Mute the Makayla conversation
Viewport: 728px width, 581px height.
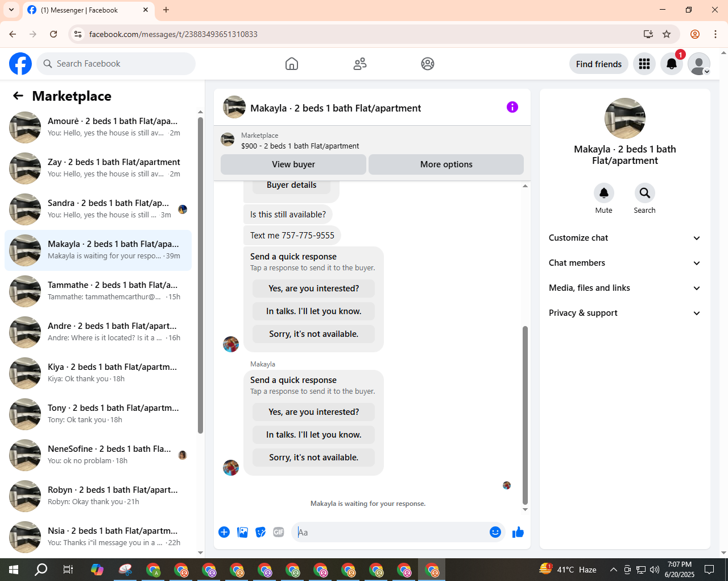604,193
